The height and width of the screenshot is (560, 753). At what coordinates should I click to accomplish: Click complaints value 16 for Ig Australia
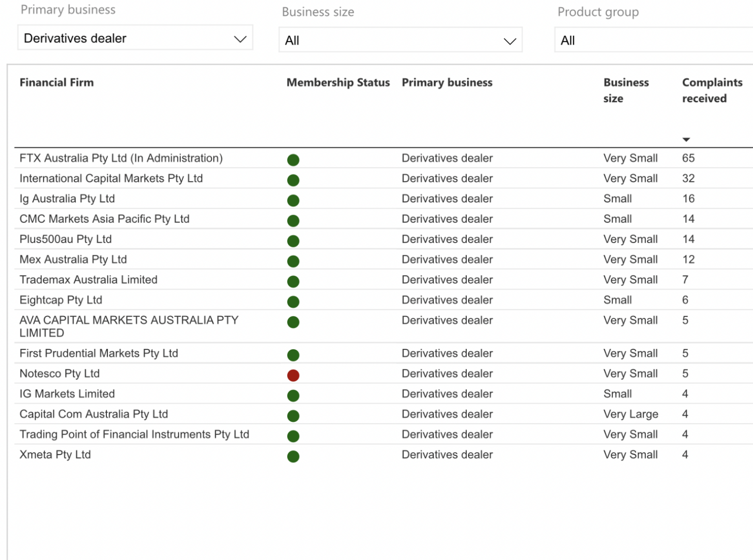point(688,198)
